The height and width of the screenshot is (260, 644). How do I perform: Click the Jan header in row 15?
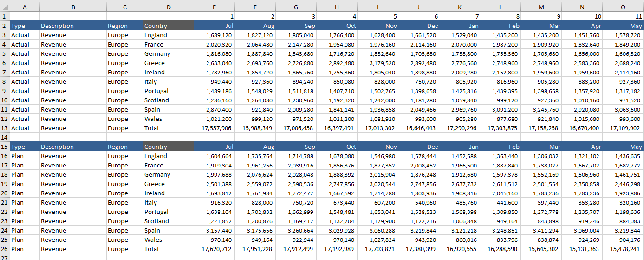point(460,147)
